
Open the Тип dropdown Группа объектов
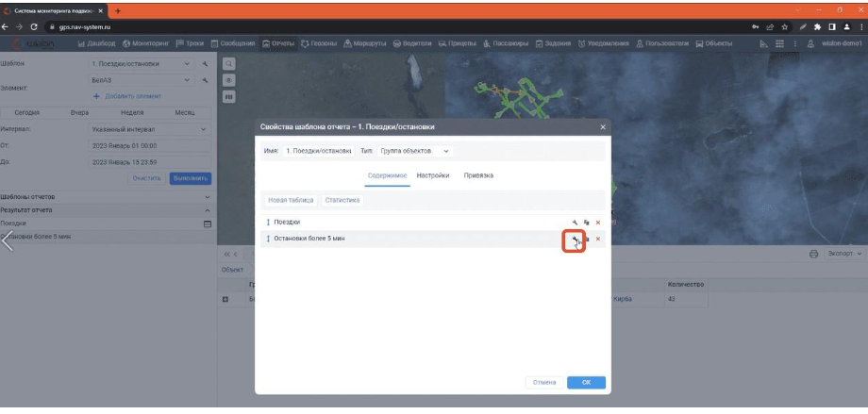pyautogui.click(x=414, y=151)
